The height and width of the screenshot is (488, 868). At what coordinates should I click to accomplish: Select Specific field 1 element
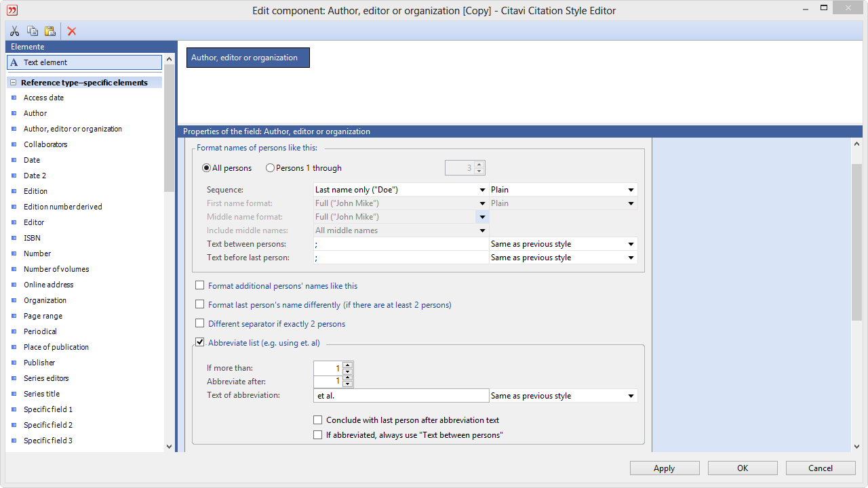tap(47, 409)
